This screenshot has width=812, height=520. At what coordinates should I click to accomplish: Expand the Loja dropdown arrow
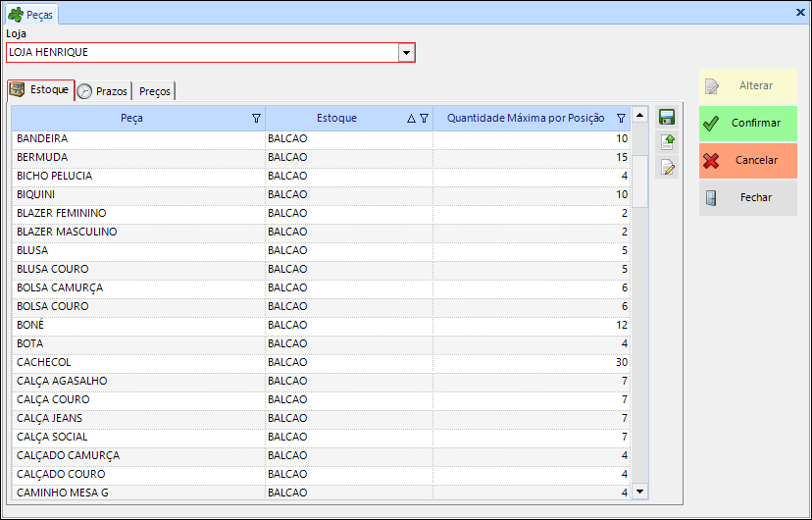click(407, 52)
